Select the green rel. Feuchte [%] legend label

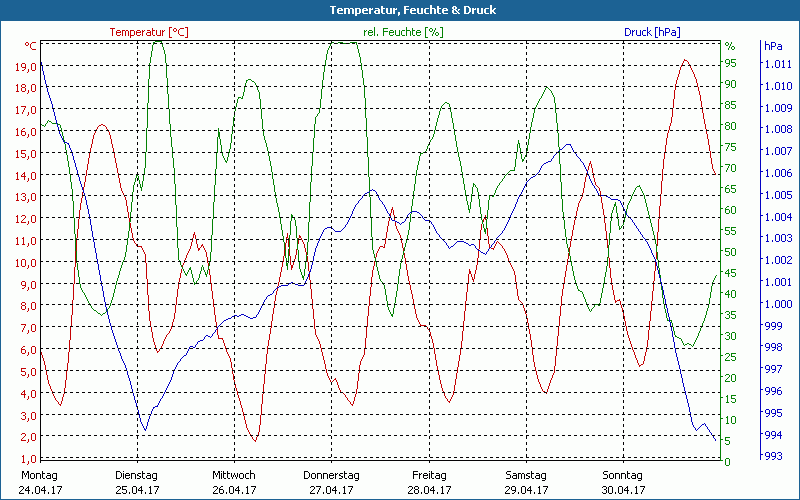403,32
